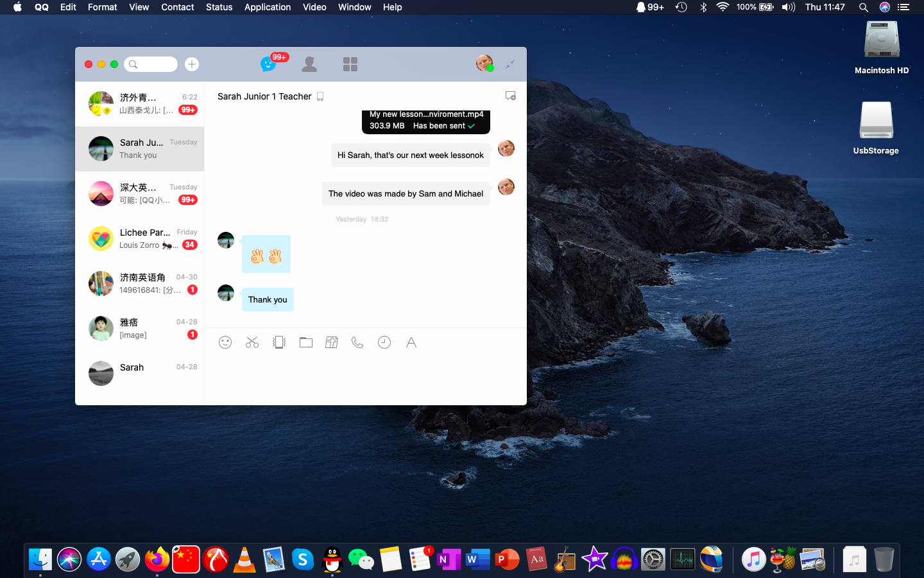Start a voice call with phone icon
This screenshot has height=578, width=924.
(357, 342)
